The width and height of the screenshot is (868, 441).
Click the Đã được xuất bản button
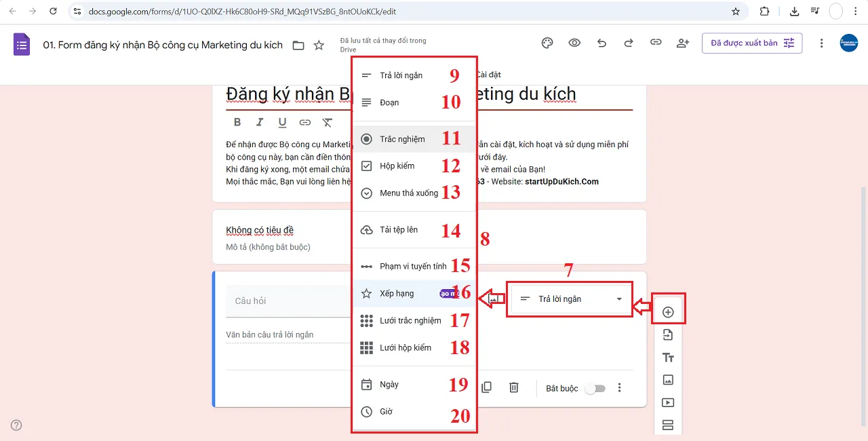pyautogui.click(x=744, y=42)
